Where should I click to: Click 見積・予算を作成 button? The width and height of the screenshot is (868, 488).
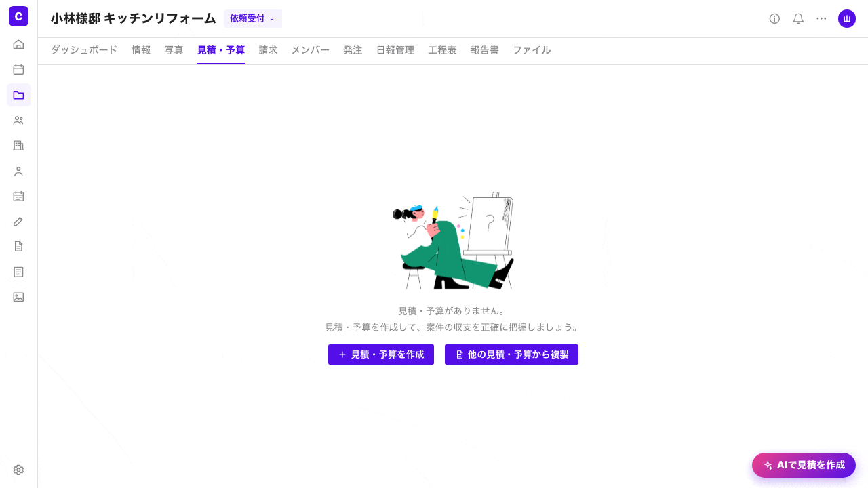(x=381, y=354)
